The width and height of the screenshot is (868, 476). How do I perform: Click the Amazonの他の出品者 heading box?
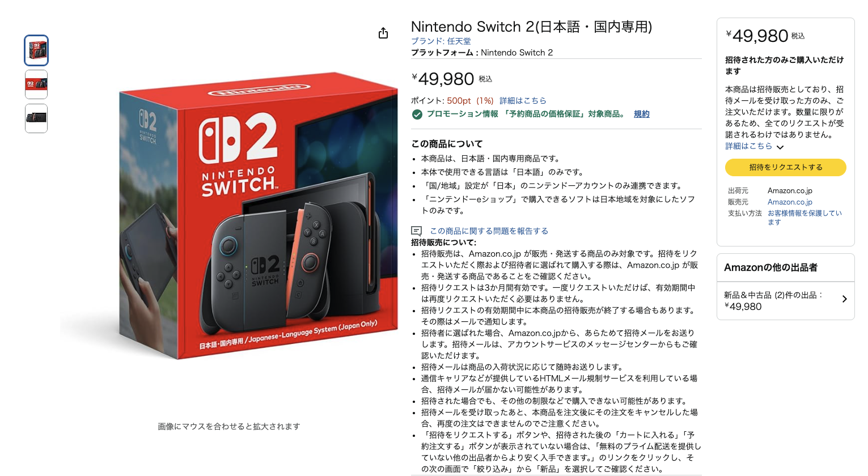785,267
